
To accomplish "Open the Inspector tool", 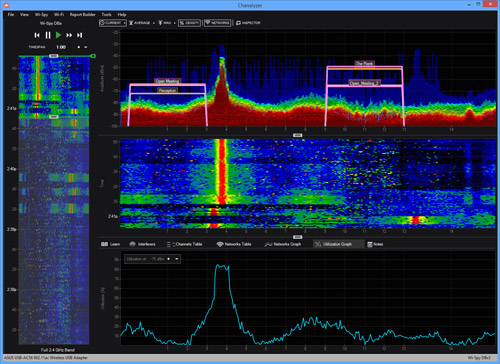I will coord(248,23).
